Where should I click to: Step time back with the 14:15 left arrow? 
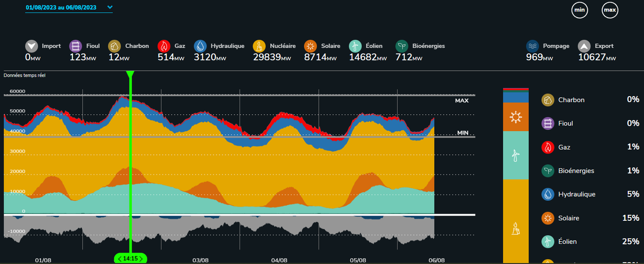pos(119,258)
